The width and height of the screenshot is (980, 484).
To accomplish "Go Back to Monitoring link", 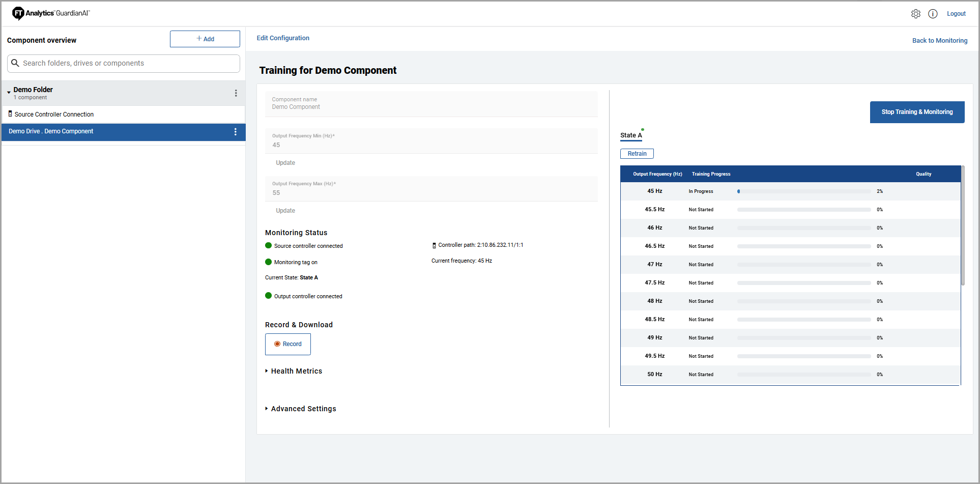I will [939, 41].
